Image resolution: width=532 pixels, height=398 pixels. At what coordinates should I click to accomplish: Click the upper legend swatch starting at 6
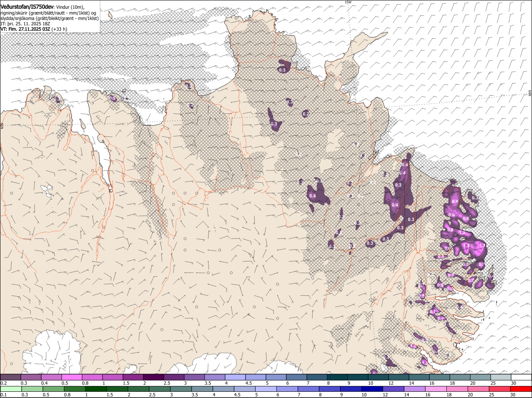pos(296,377)
